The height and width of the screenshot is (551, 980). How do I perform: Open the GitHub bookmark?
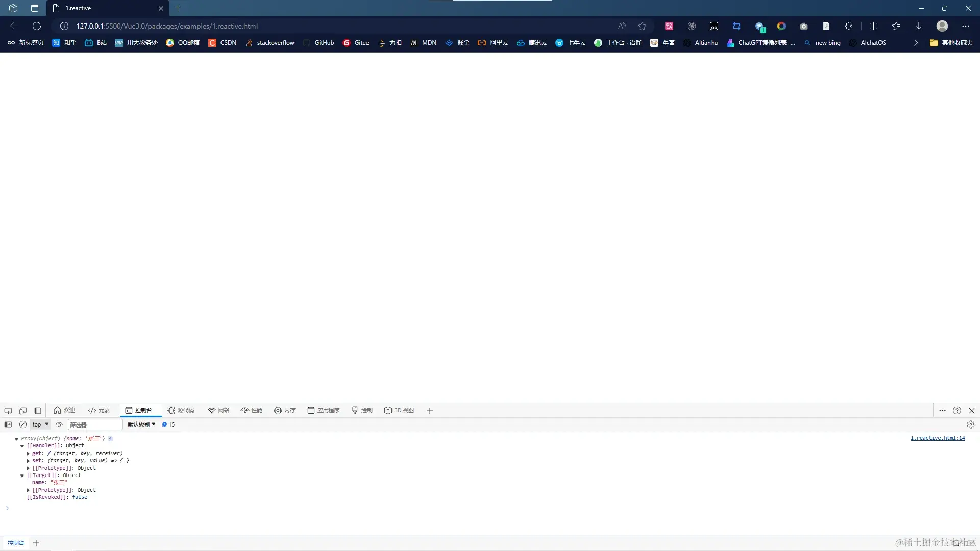(318, 43)
